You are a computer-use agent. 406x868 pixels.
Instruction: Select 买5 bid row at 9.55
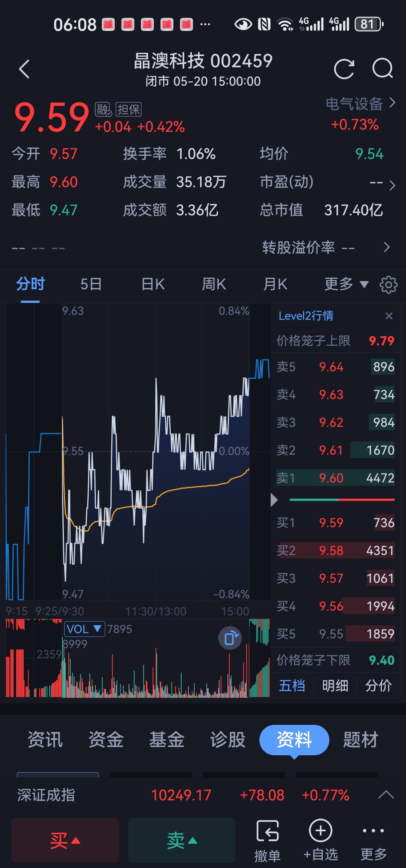(335, 634)
